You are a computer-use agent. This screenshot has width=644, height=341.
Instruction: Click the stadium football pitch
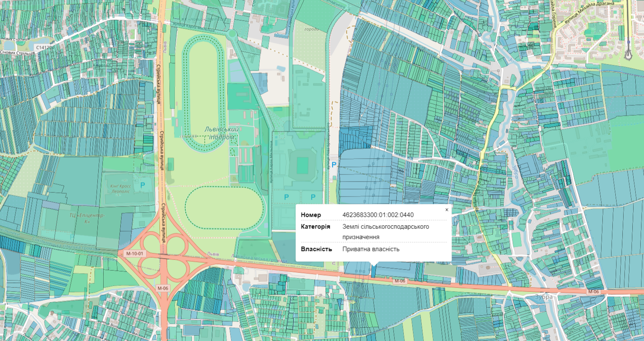pos(303,164)
